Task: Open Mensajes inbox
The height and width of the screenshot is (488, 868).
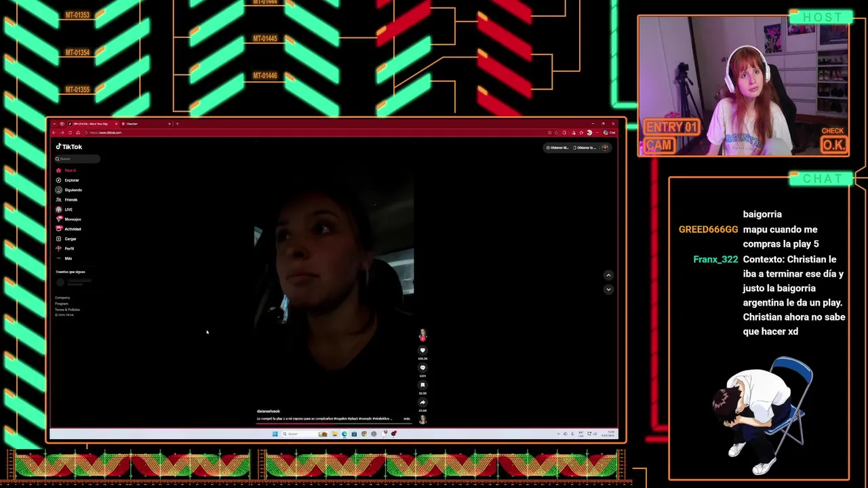Action: pos(68,219)
